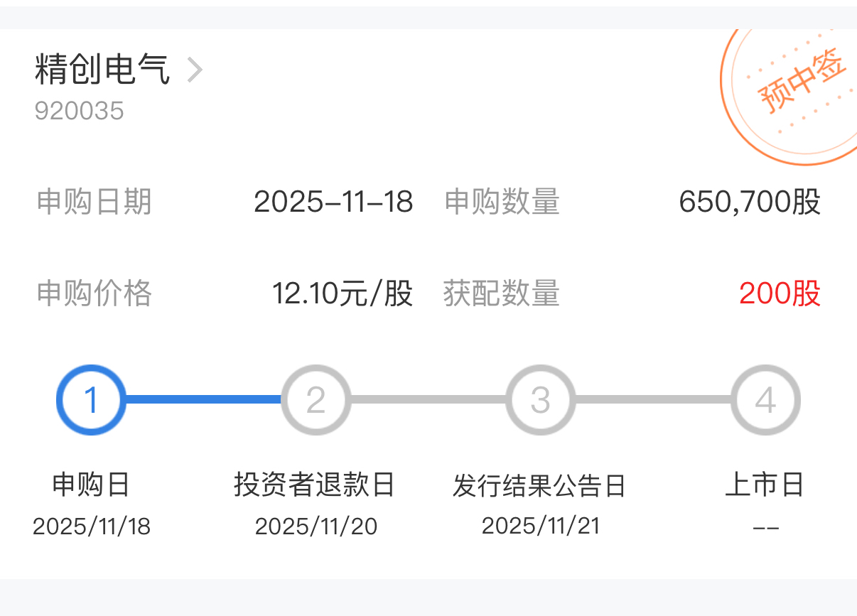Select step 4 circle on timeline
Image resolution: width=857 pixels, height=616 pixels.
point(765,400)
